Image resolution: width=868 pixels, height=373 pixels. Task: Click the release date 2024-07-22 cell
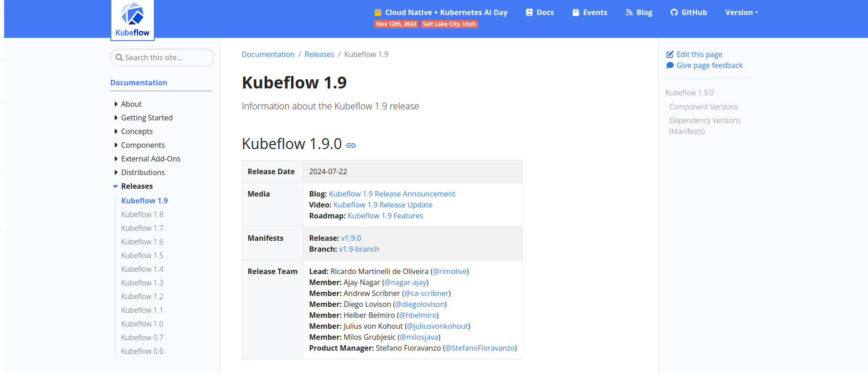(x=413, y=171)
